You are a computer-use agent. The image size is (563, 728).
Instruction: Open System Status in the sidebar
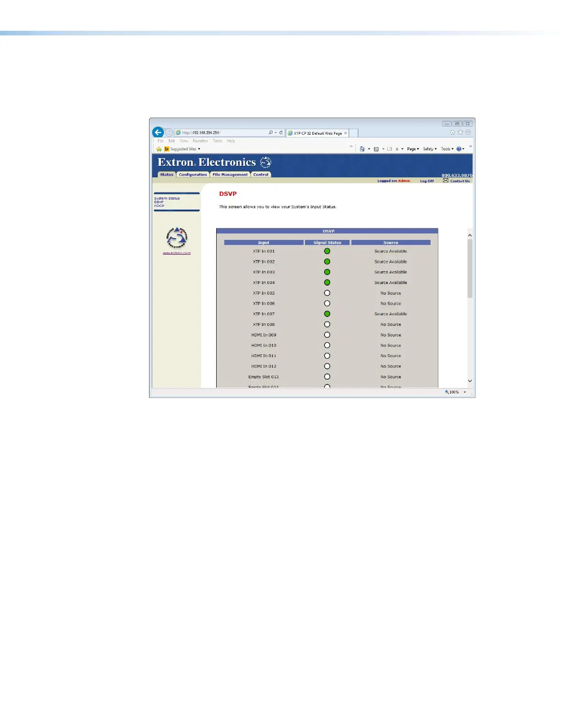click(x=167, y=198)
